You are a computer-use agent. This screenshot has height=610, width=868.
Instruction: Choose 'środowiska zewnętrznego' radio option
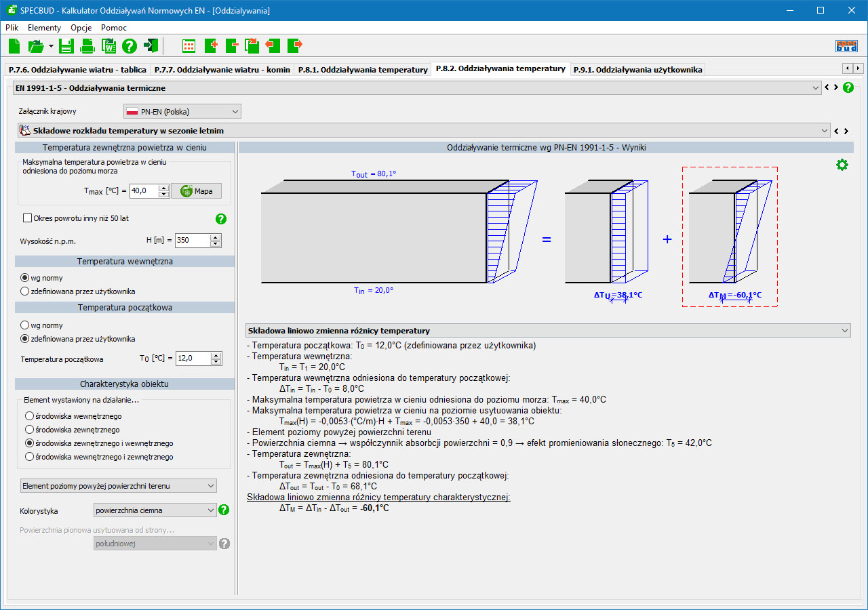(29, 430)
